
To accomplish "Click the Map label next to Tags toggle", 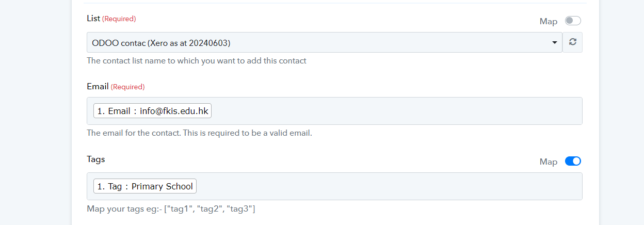I will tap(549, 162).
